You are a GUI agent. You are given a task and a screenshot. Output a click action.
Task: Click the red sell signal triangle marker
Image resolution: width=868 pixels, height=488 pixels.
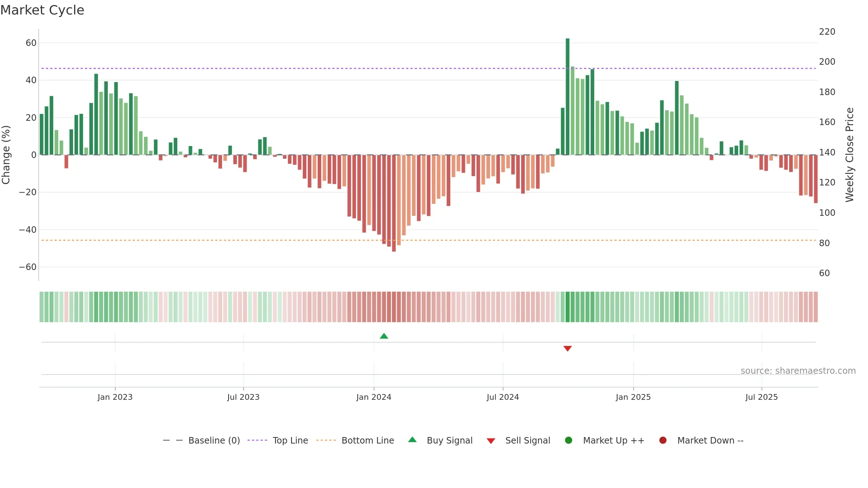(567, 348)
